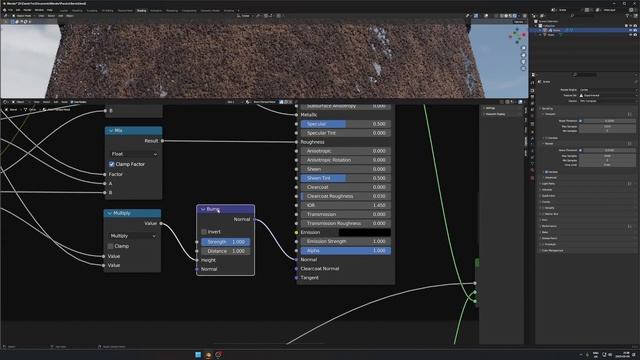Toggle the viewport camera view icon
Screen dimensions: 640x360
click(523, 62)
